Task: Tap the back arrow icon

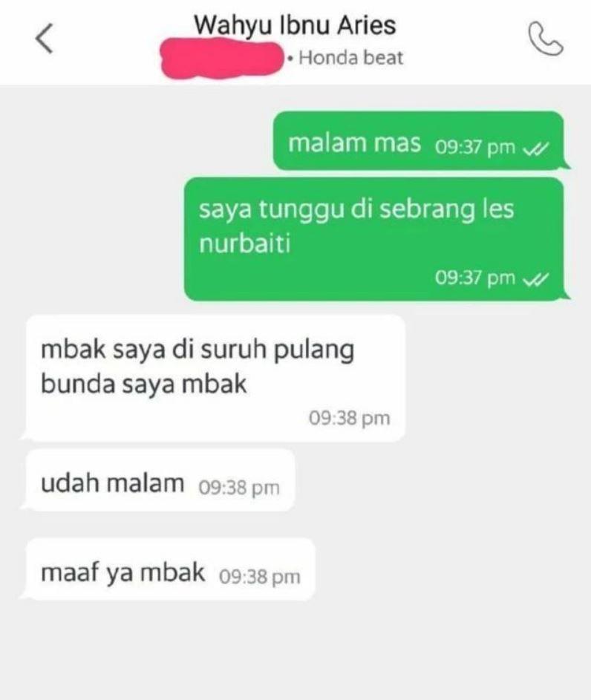Action: tap(45, 39)
